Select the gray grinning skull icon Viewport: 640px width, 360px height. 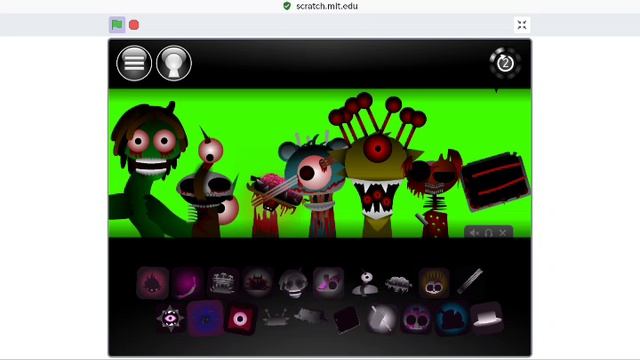(x=293, y=283)
